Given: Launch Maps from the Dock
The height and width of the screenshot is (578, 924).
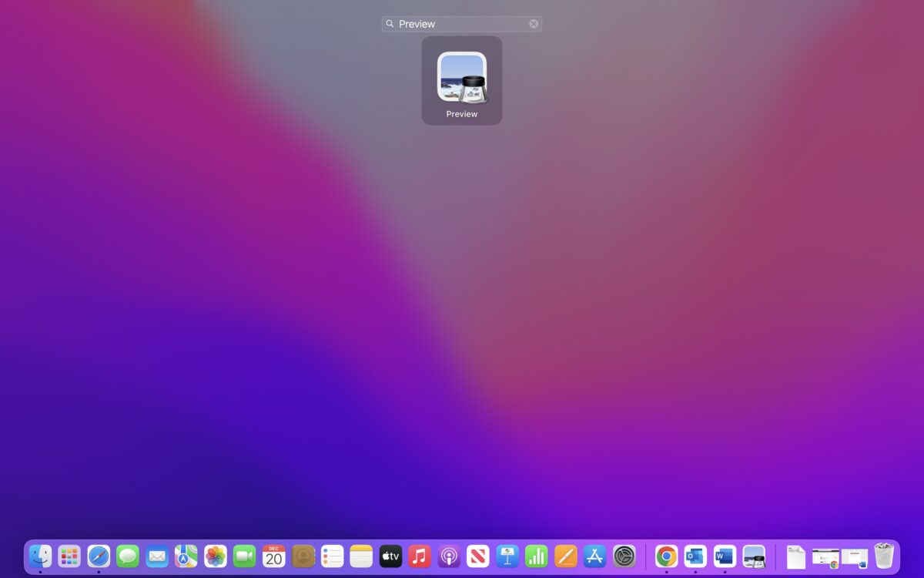Looking at the screenshot, I should [186, 556].
